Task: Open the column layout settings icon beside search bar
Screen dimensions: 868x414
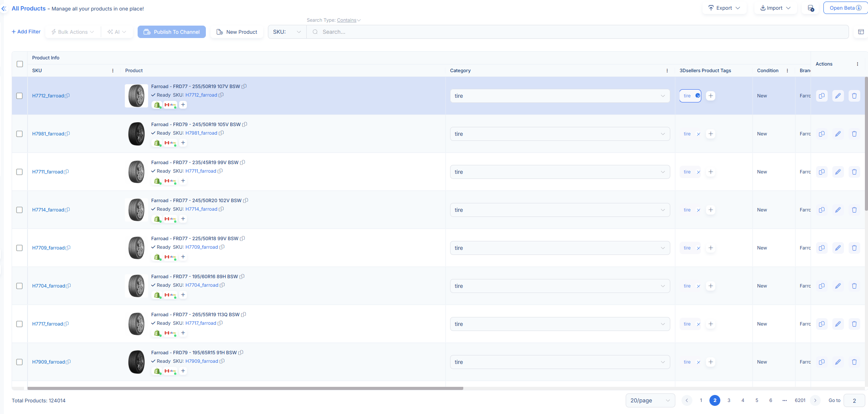Action: point(861,32)
